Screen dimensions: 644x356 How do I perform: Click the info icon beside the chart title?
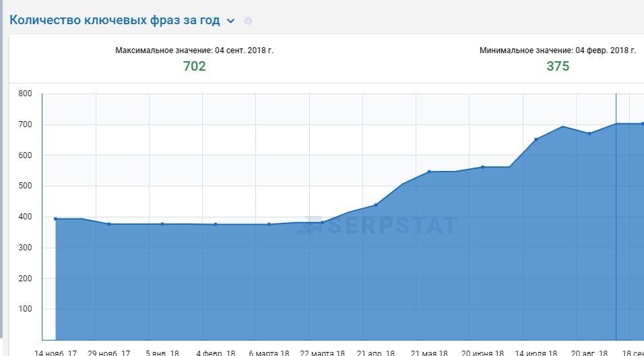[248, 21]
